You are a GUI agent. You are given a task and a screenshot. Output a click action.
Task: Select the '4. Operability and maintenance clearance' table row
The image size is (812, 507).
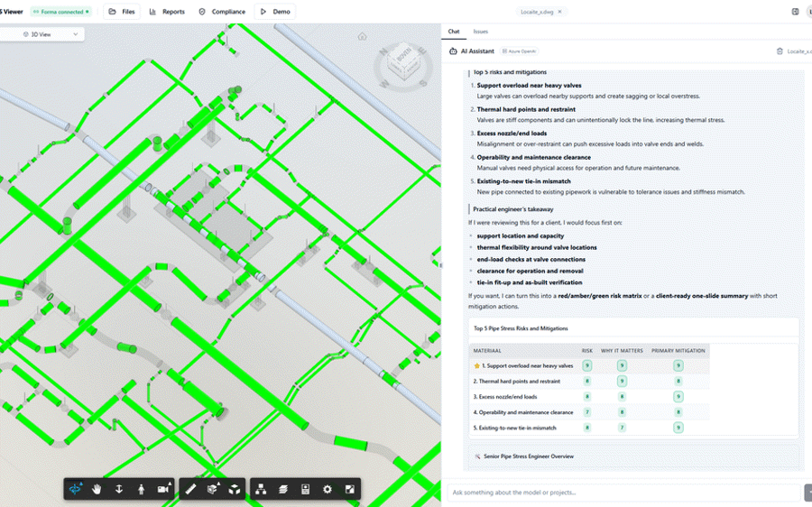(589, 412)
